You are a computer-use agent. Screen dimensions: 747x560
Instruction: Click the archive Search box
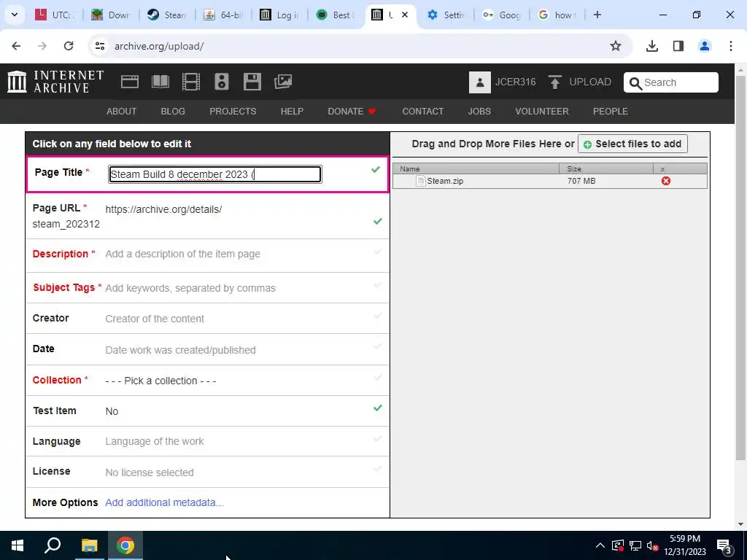(x=671, y=82)
